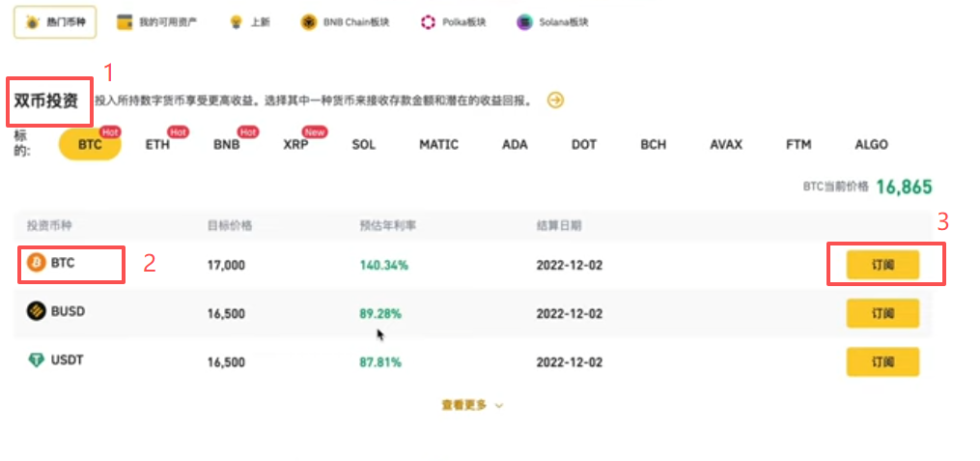Screen dimensions: 980x461
Task: Select ETH as the underlying asset
Action: click(x=157, y=145)
